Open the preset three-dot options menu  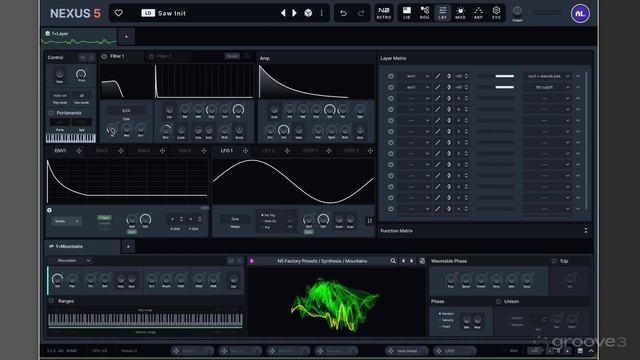point(322,13)
